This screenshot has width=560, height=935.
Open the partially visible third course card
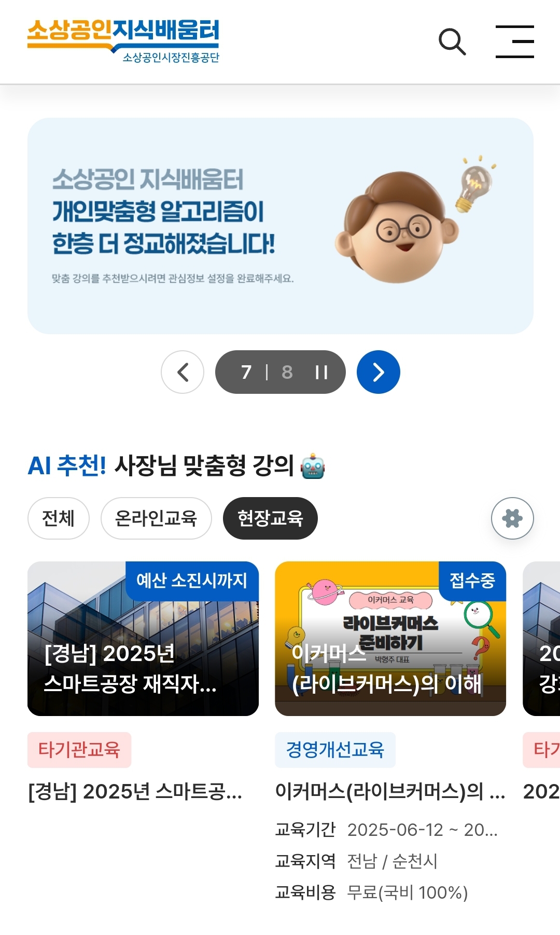tap(541, 639)
